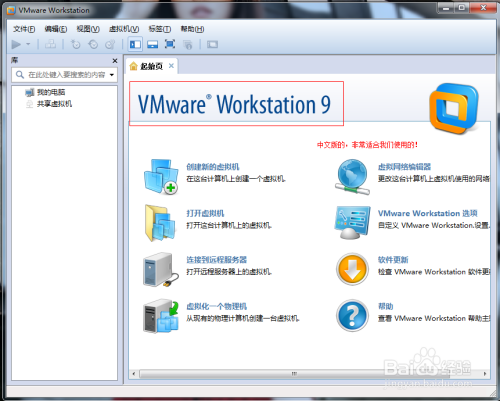Click 在这台计算机上创建一个虚拟机 description text
Viewport: 500px width, 401px height.
236,179
